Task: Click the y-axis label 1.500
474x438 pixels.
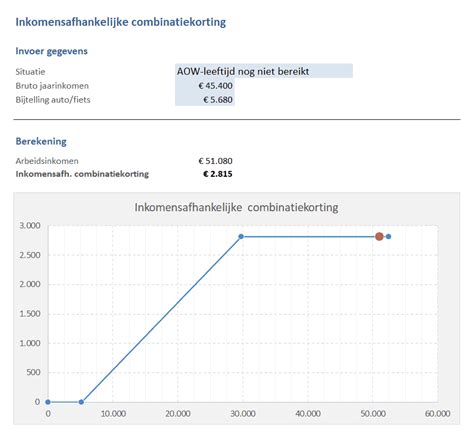Action: tap(30, 314)
